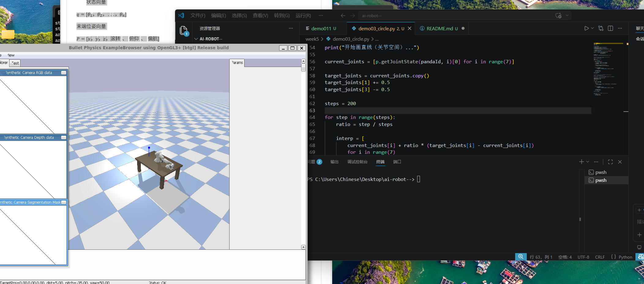Place cursor on line 62 steps = 200
Viewport: 644px width, 284px height.
(340, 104)
